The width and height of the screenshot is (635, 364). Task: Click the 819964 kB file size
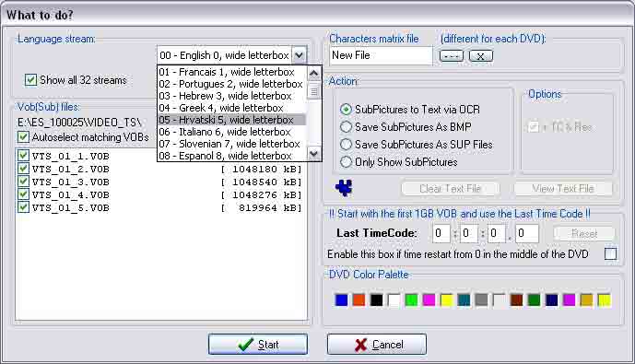click(262, 208)
